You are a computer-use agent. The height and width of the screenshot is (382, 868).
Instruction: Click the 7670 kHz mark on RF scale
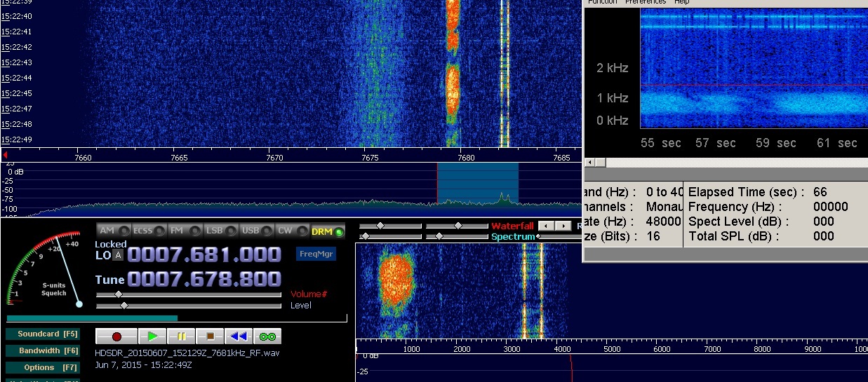point(274,158)
